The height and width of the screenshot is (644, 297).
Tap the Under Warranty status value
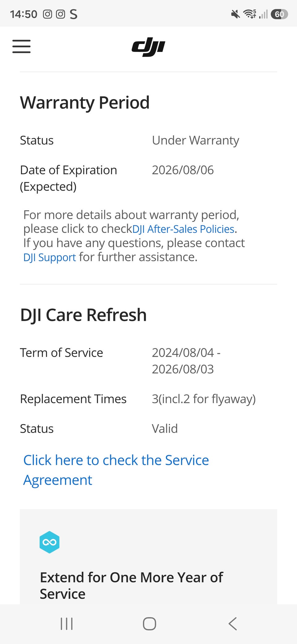coord(196,141)
